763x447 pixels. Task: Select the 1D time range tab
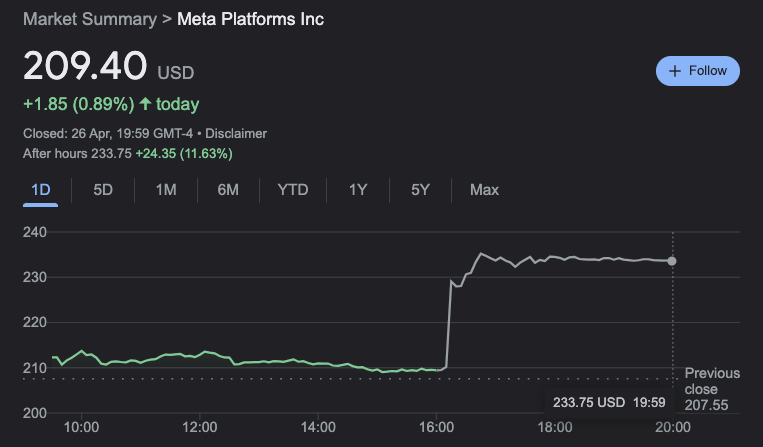(x=41, y=190)
